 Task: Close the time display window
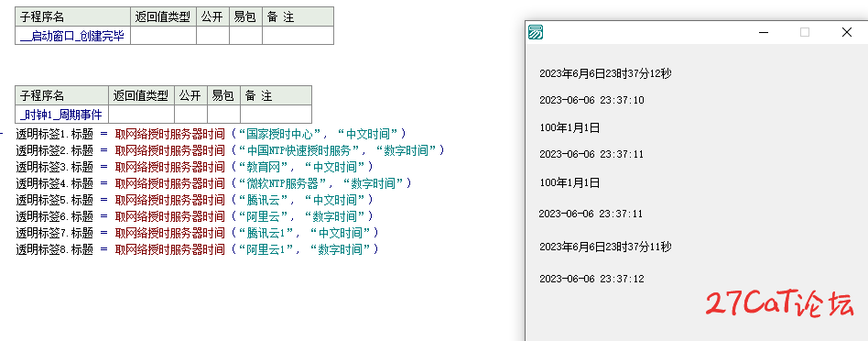846,32
